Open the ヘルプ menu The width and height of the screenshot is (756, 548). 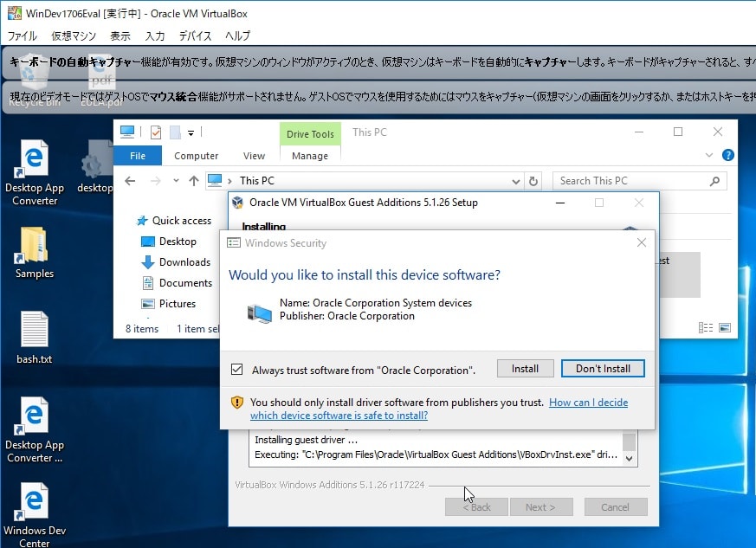[237, 35]
